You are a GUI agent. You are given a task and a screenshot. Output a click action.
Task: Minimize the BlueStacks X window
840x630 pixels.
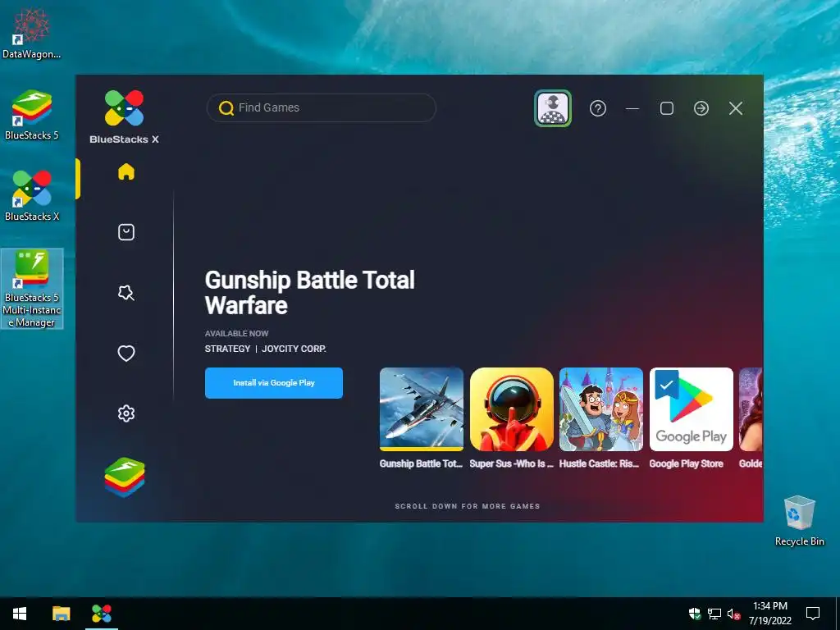(x=632, y=108)
